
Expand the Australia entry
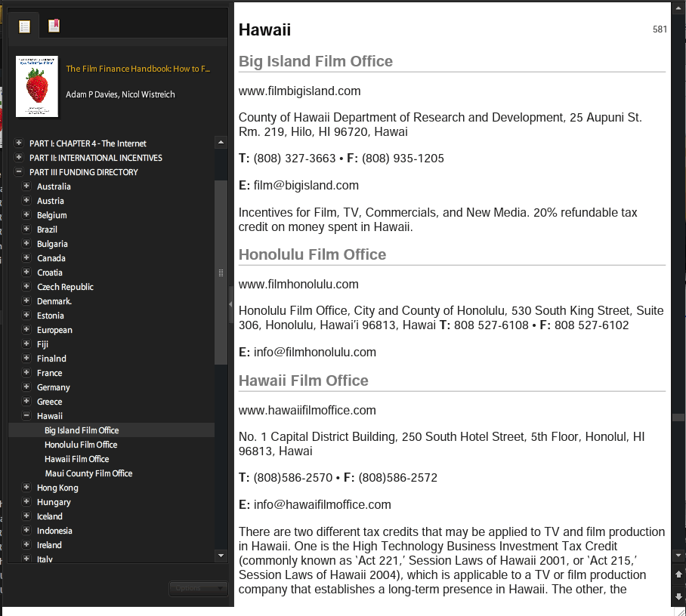tap(26, 186)
